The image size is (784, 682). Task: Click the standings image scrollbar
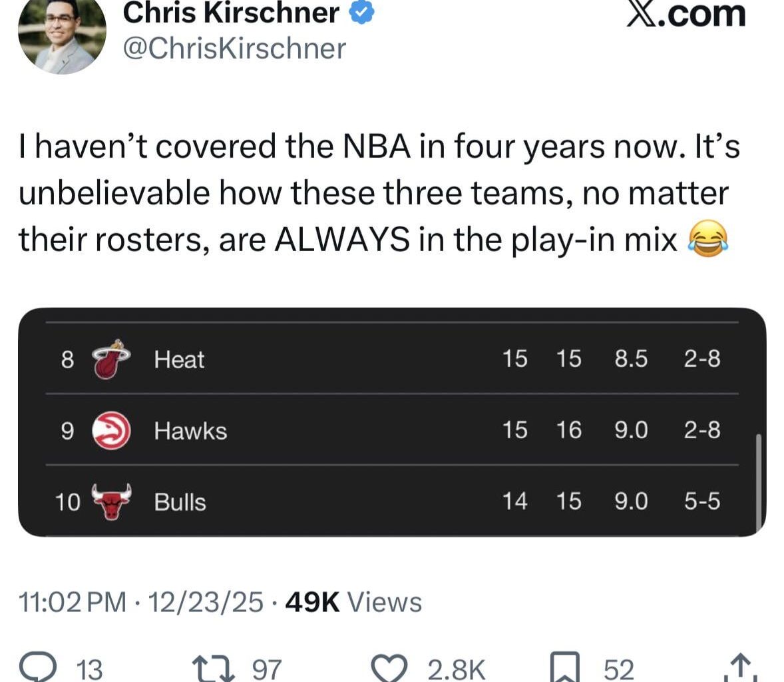click(x=759, y=480)
